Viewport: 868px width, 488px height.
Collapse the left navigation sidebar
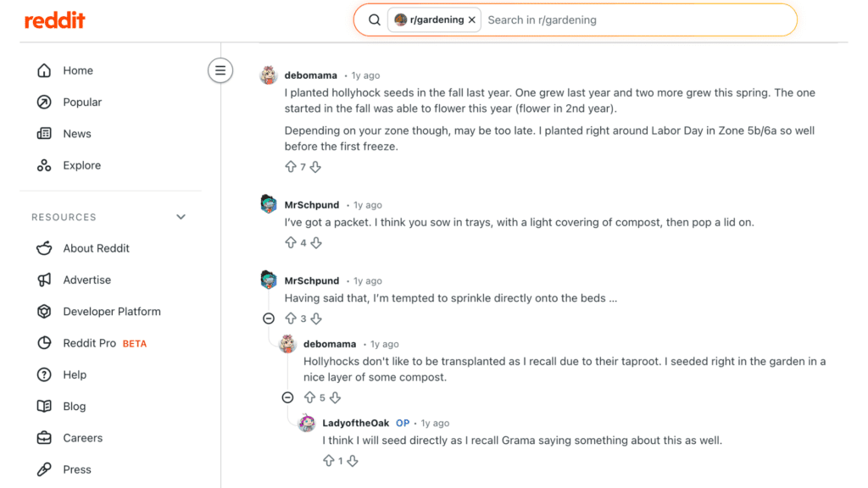(x=220, y=70)
